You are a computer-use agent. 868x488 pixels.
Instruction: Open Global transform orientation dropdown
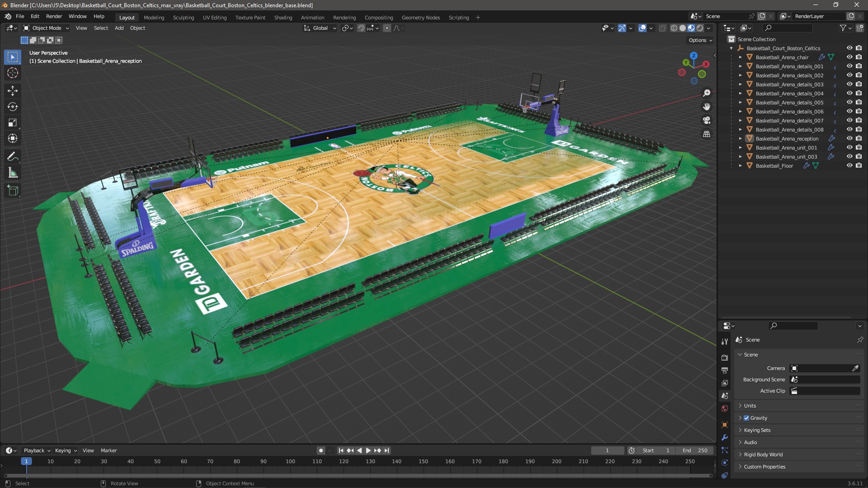320,28
